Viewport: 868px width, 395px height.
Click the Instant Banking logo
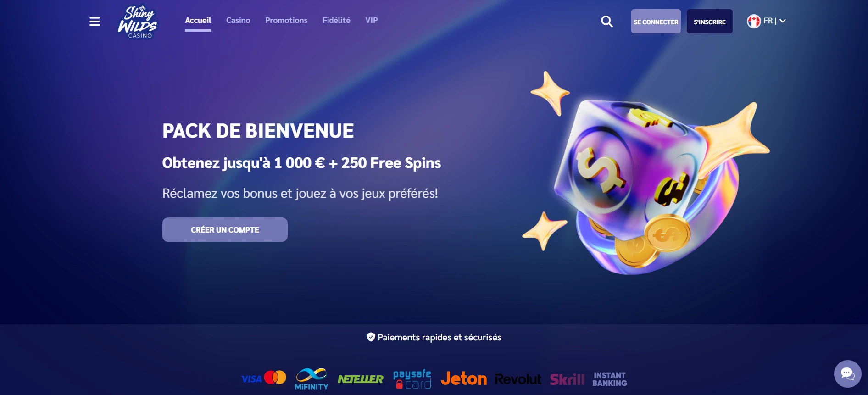610,379
